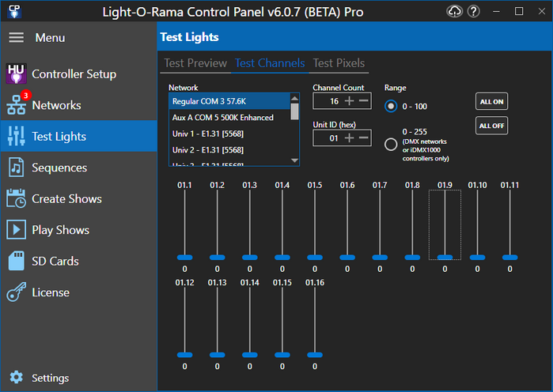Open Controller Setup via HU icon
Screen dimensions: 553x392
tap(16, 73)
